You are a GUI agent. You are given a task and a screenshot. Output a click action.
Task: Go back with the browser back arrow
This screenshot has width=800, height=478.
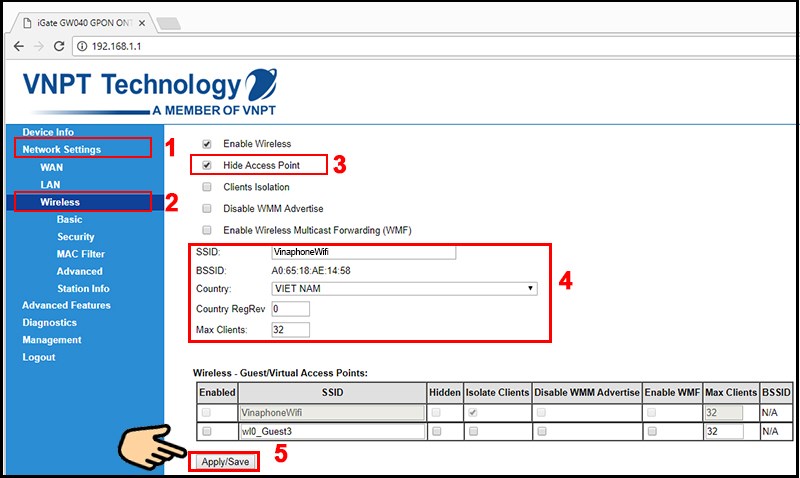[19, 46]
